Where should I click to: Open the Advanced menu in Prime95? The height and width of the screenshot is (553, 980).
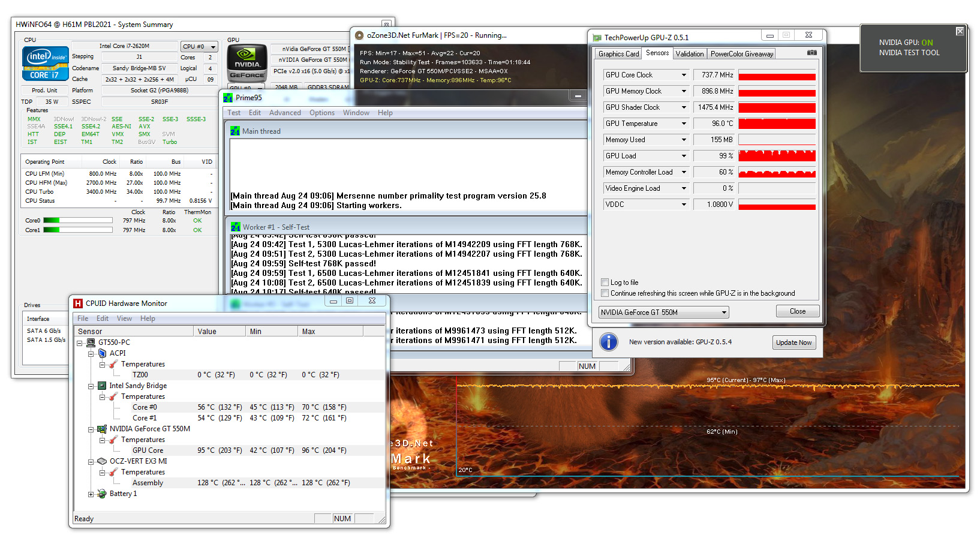[x=285, y=113]
